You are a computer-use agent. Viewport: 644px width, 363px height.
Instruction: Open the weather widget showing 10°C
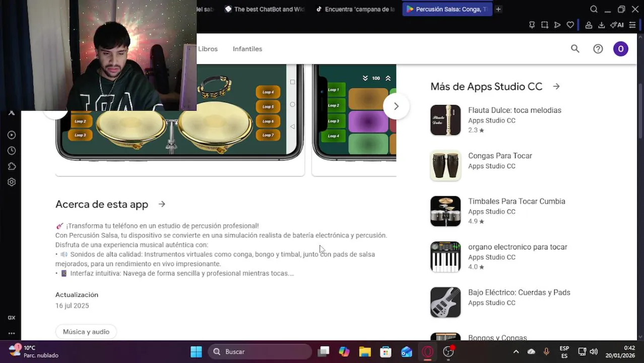[x=33, y=351]
